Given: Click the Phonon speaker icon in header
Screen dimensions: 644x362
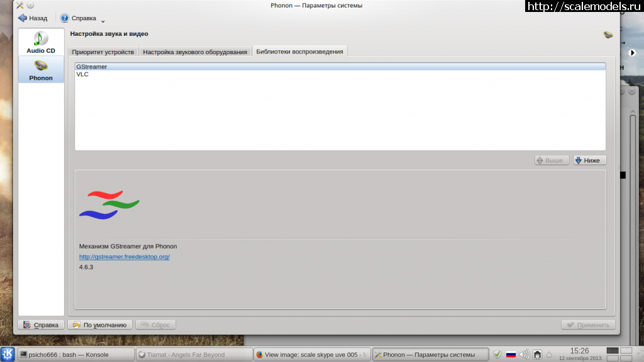Looking at the screenshot, I should 608,35.
